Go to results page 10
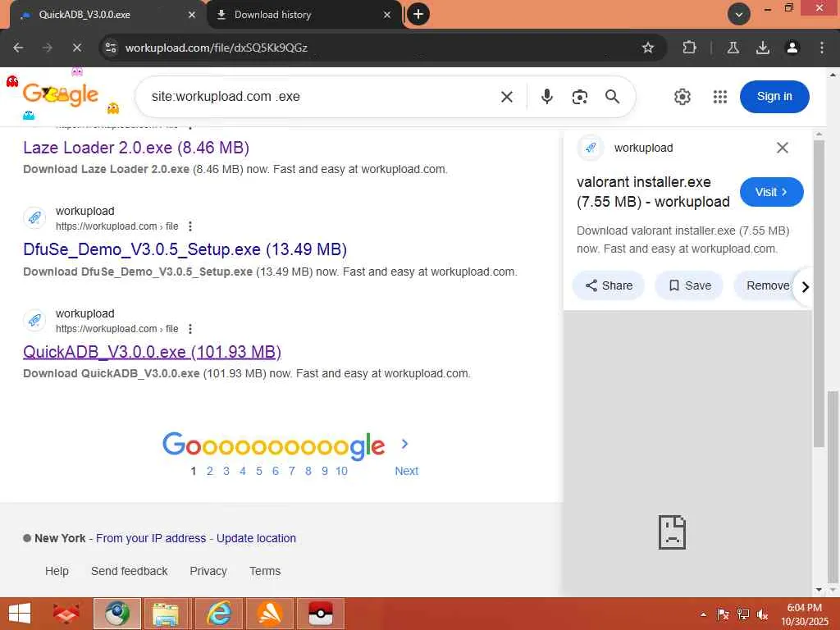Screen dimensions: 840x630 341,471
